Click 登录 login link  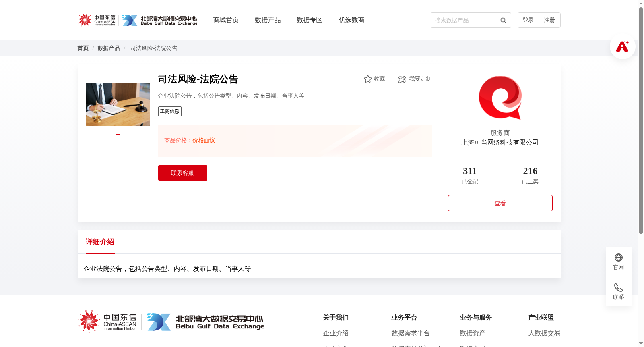[x=528, y=20]
